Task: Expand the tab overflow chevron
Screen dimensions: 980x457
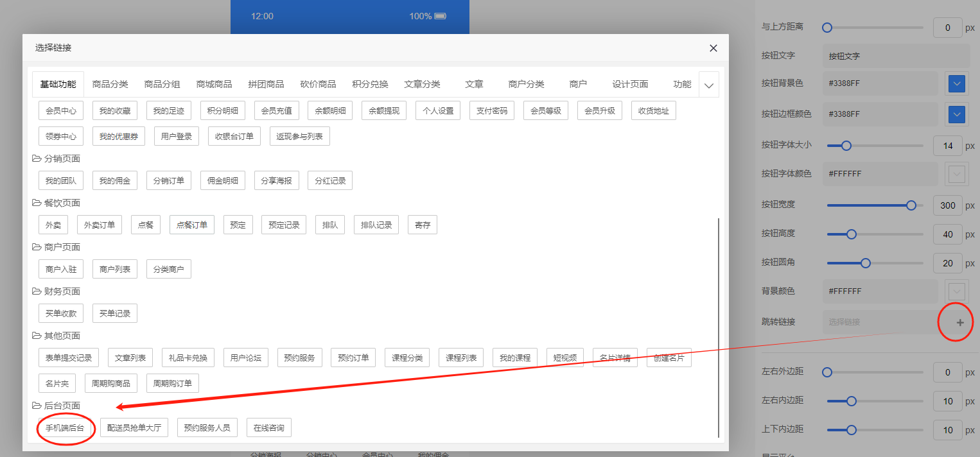Action: click(x=709, y=85)
